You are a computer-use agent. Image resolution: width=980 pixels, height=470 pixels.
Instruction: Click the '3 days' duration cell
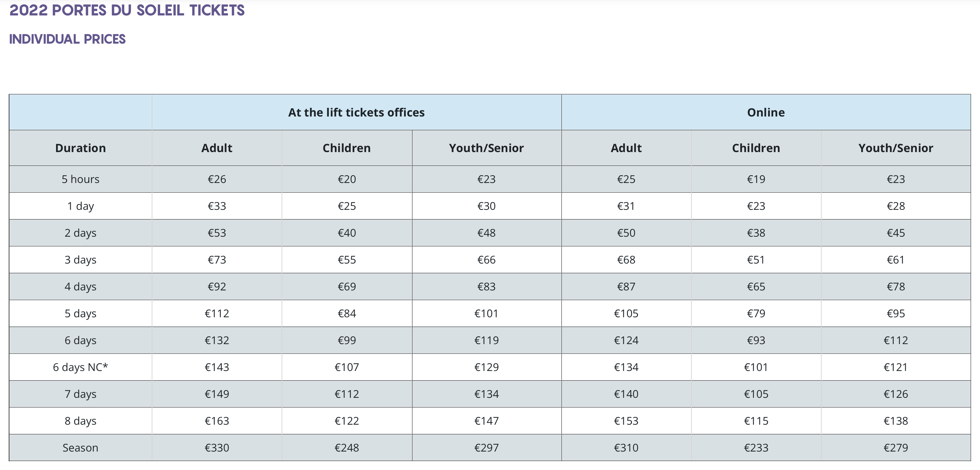tap(80, 260)
